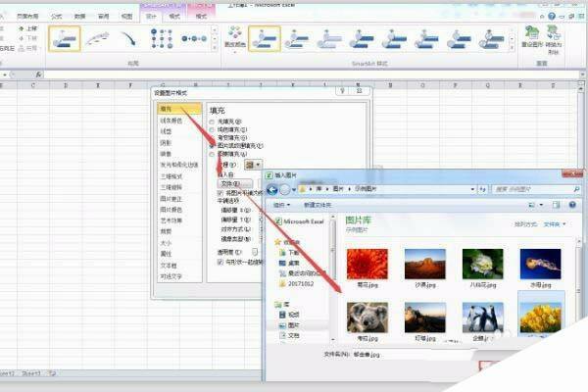Open Arrange by Folder (文件夹) dropdown

[555, 224]
